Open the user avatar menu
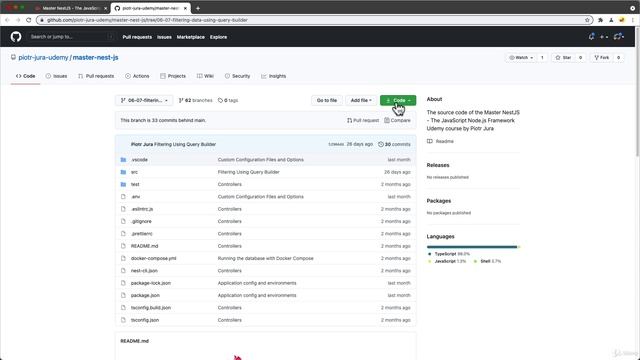 619,37
